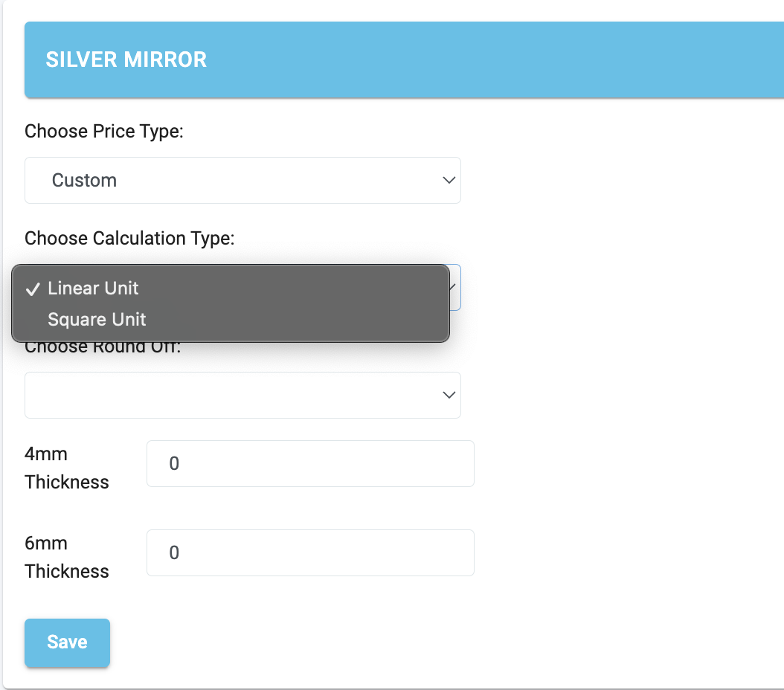The height and width of the screenshot is (690, 784).
Task: Open the Choose Round Off dropdown
Action: click(x=242, y=396)
